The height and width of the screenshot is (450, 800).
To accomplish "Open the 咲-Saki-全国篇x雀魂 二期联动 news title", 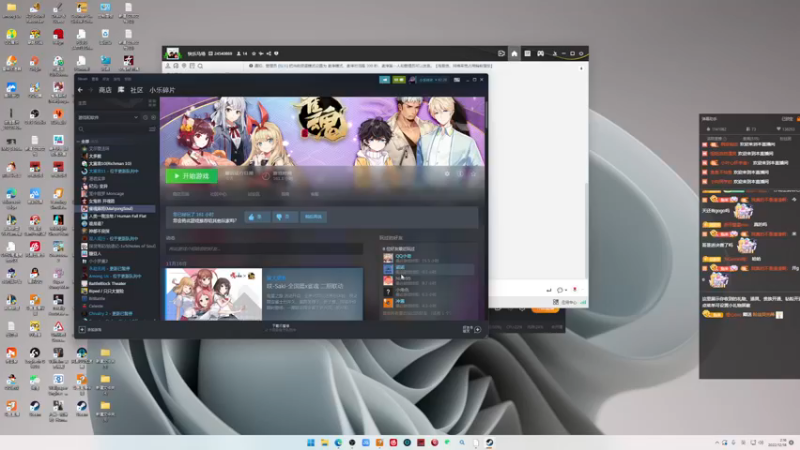I will click(x=305, y=286).
